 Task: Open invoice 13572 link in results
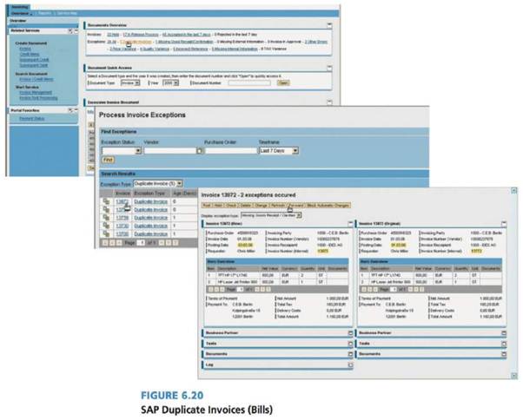click(x=122, y=202)
